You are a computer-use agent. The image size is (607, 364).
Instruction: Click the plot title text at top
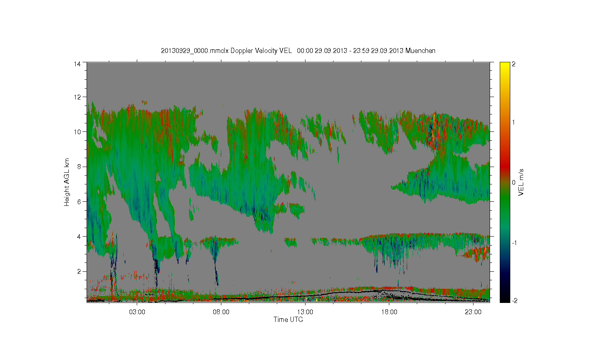pyautogui.click(x=298, y=51)
